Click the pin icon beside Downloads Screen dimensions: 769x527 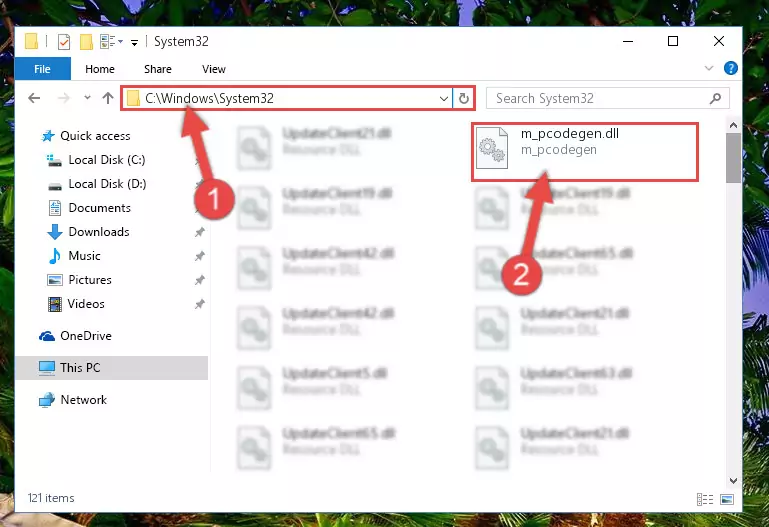(x=200, y=232)
